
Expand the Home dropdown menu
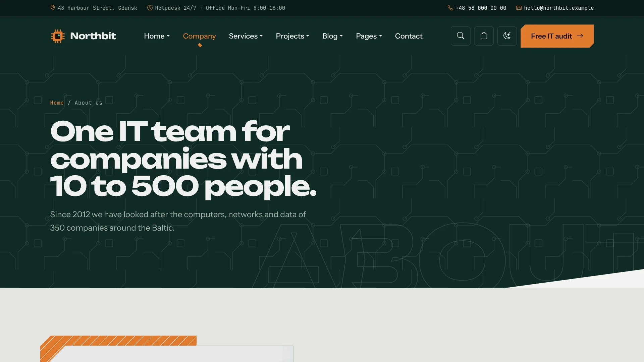[x=157, y=36]
